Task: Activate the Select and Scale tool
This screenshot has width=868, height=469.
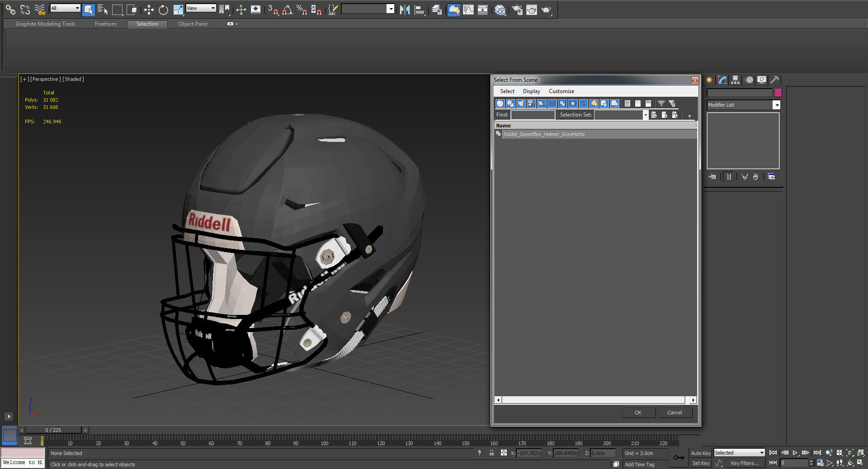Action: coord(178,9)
